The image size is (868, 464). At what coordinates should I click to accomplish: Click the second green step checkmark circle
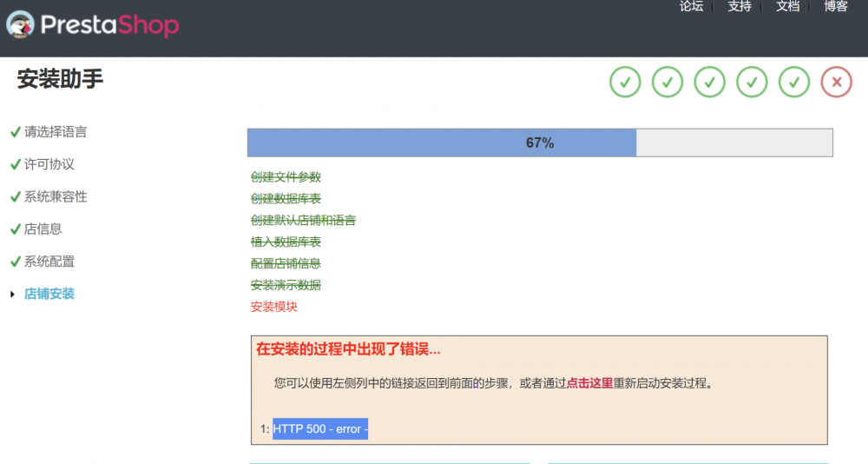coord(667,82)
